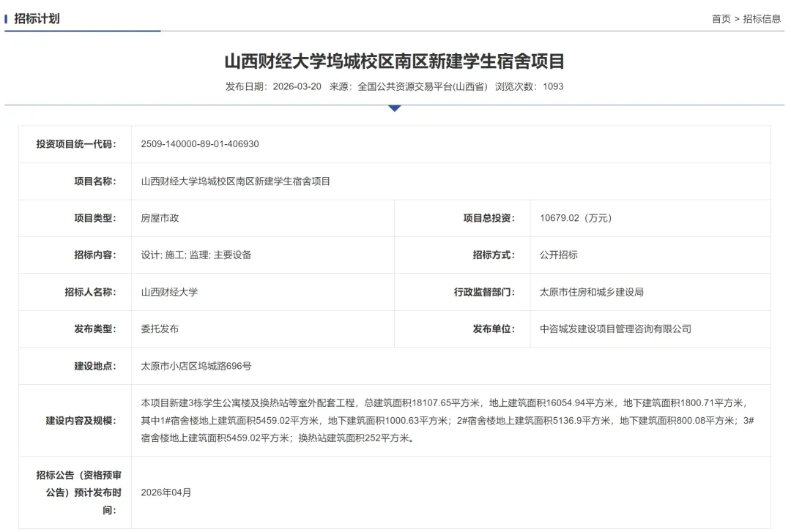791x532 pixels.
Task: Click value 太原市小店区坞城路696号
Action: [x=196, y=366]
